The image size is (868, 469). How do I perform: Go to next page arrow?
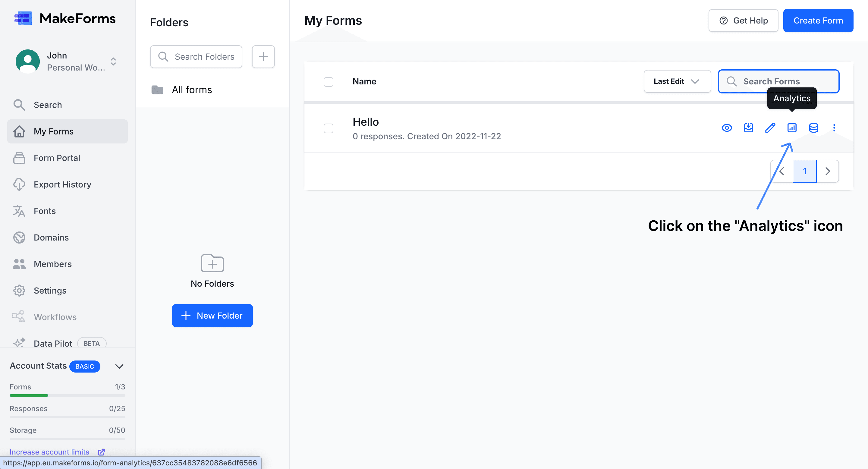828,171
